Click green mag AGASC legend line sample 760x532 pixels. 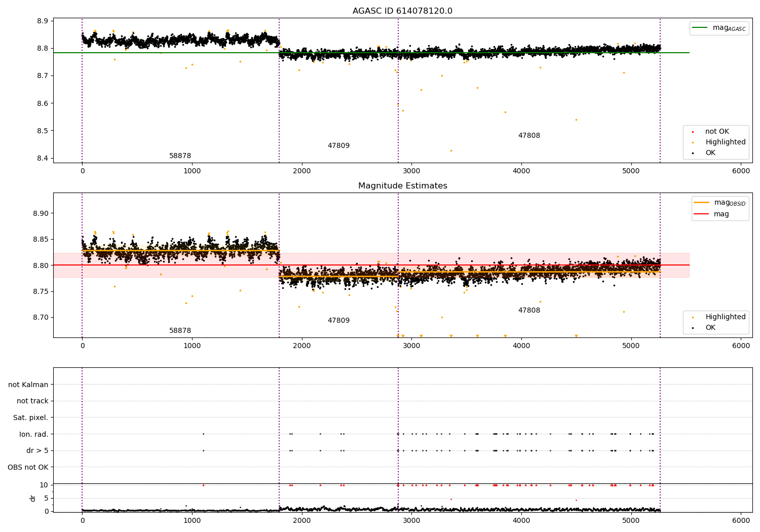(x=700, y=28)
